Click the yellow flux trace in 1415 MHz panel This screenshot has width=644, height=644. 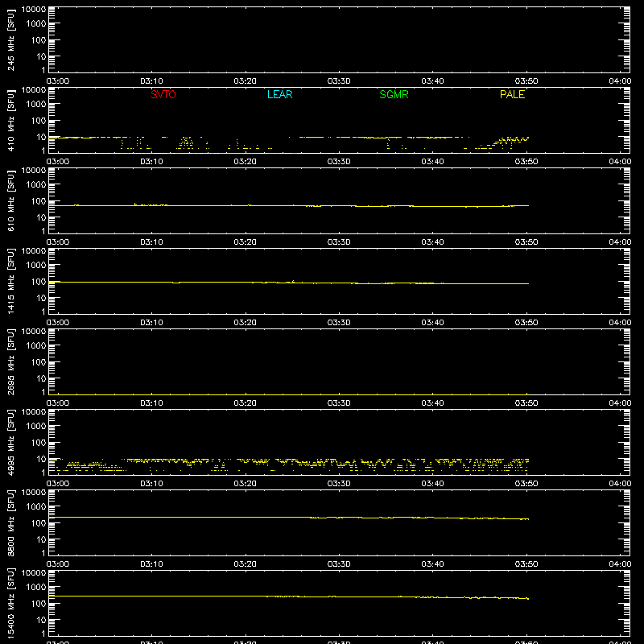point(289,283)
